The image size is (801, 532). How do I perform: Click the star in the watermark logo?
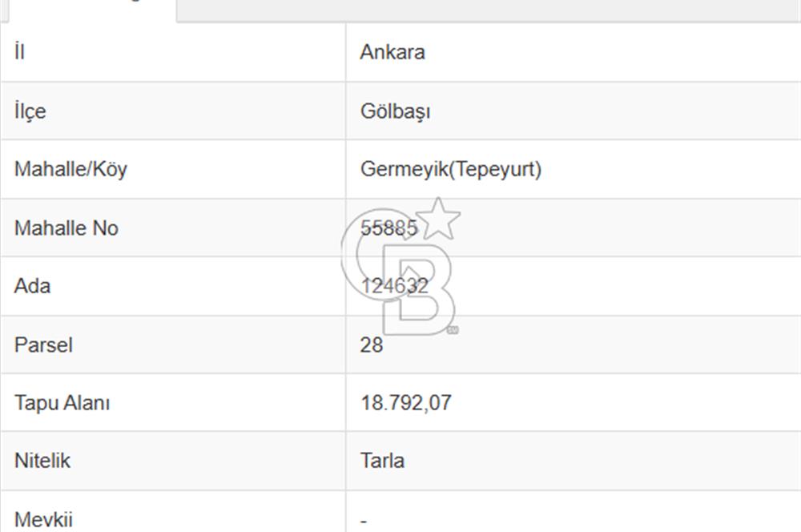[x=440, y=219]
